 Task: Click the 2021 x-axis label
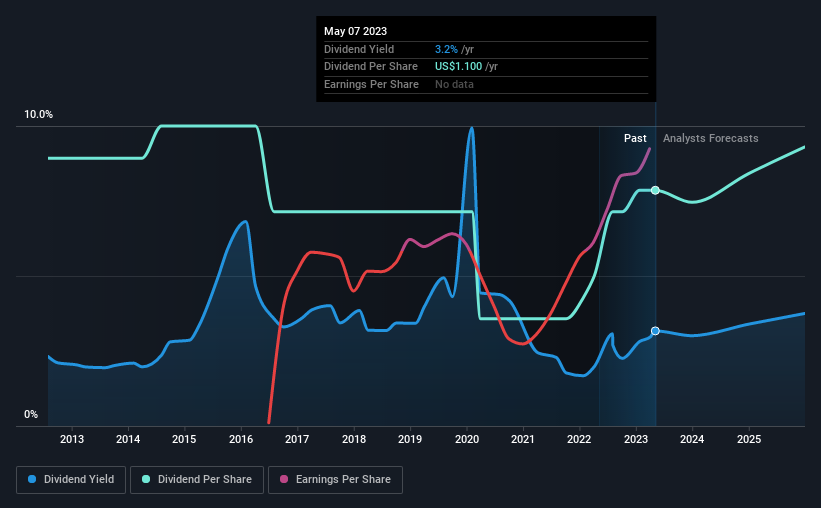click(523, 439)
